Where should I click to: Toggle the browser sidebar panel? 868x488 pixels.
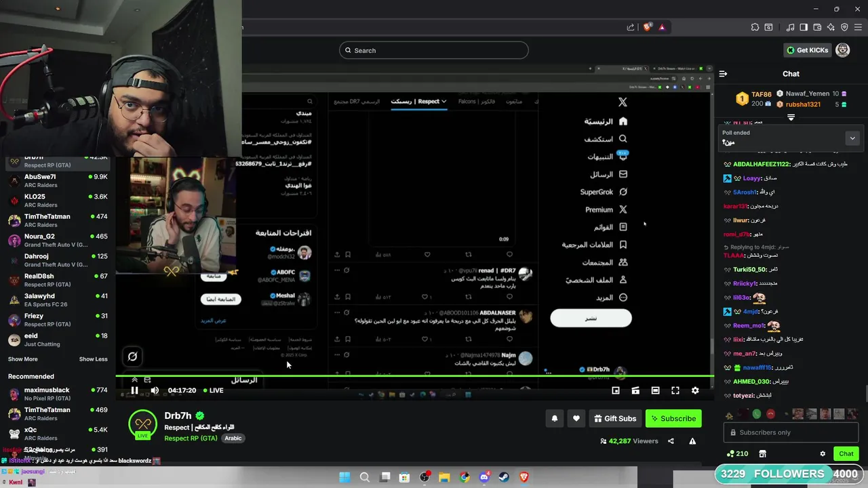[x=804, y=27]
